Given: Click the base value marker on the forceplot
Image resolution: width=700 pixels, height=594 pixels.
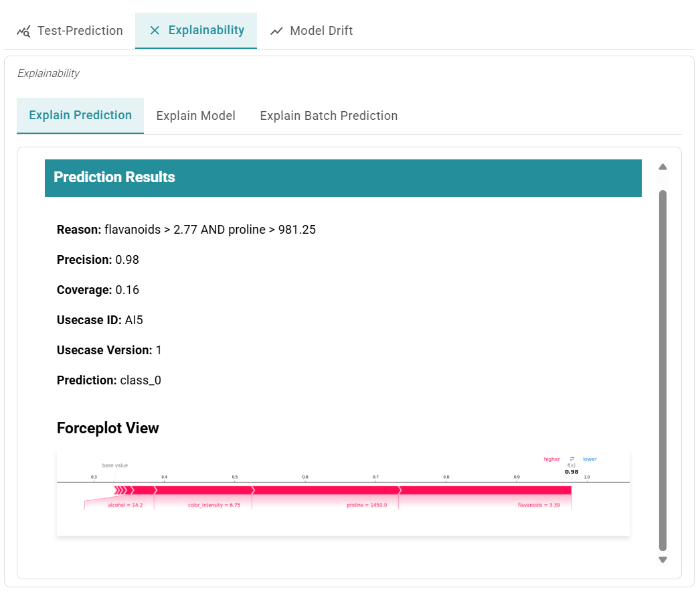Looking at the screenshot, I should (x=115, y=465).
